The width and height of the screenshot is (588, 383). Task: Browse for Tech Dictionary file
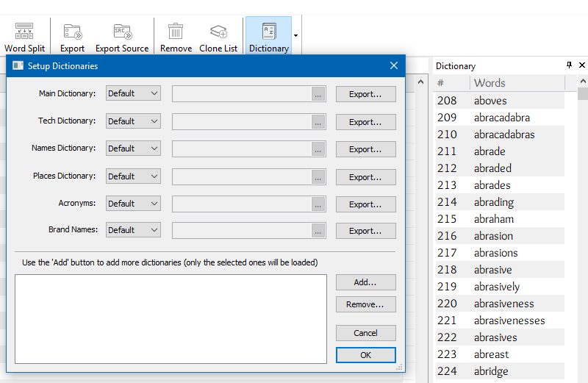(318, 122)
